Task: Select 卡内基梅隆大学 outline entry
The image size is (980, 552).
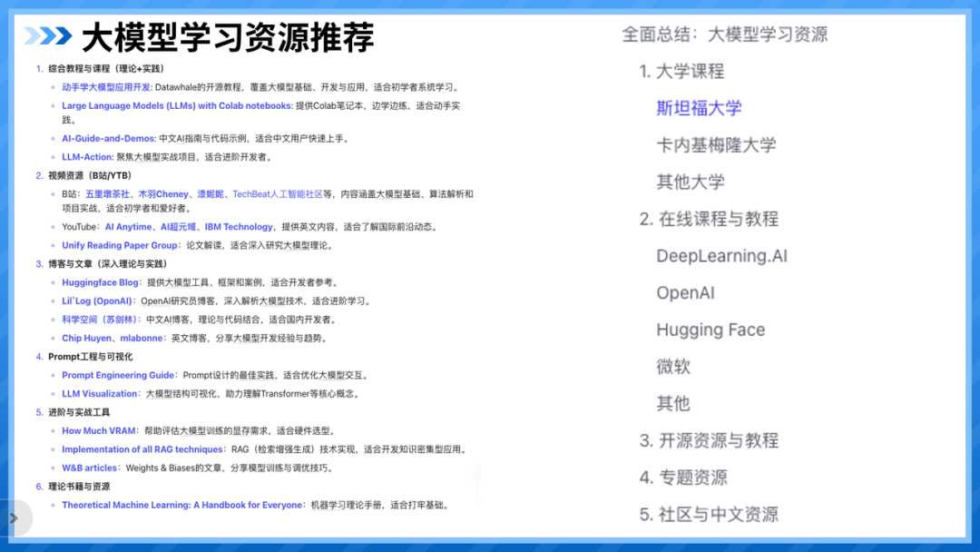Action: pos(716,145)
